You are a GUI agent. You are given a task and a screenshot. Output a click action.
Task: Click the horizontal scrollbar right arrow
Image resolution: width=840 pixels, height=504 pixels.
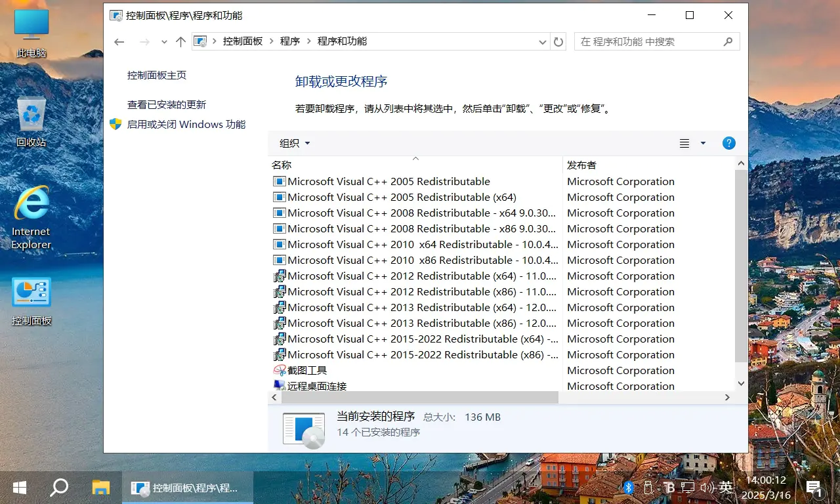pyautogui.click(x=727, y=397)
